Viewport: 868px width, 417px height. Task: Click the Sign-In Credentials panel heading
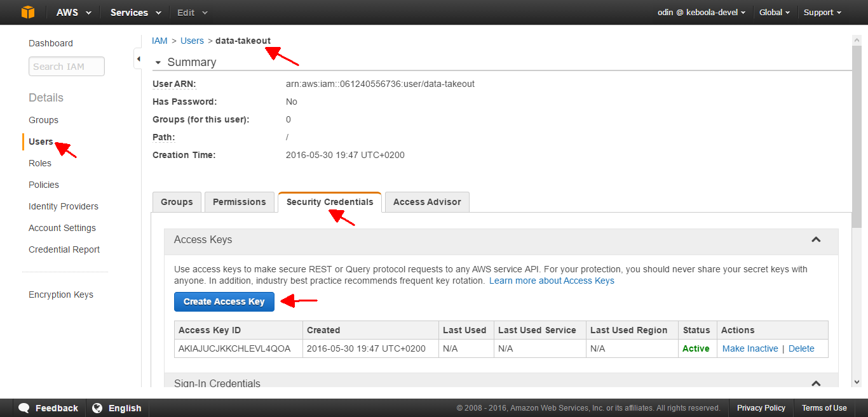217,383
